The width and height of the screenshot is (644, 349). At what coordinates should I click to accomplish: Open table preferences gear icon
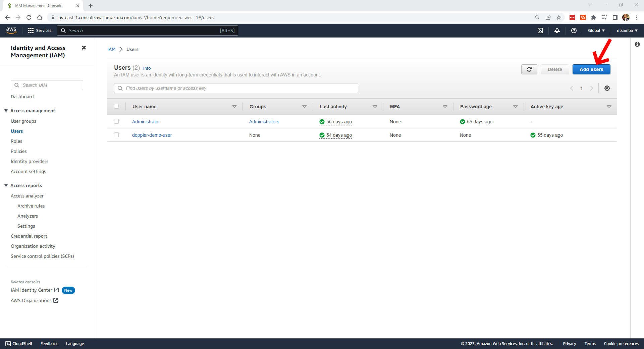[x=607, y=88]
